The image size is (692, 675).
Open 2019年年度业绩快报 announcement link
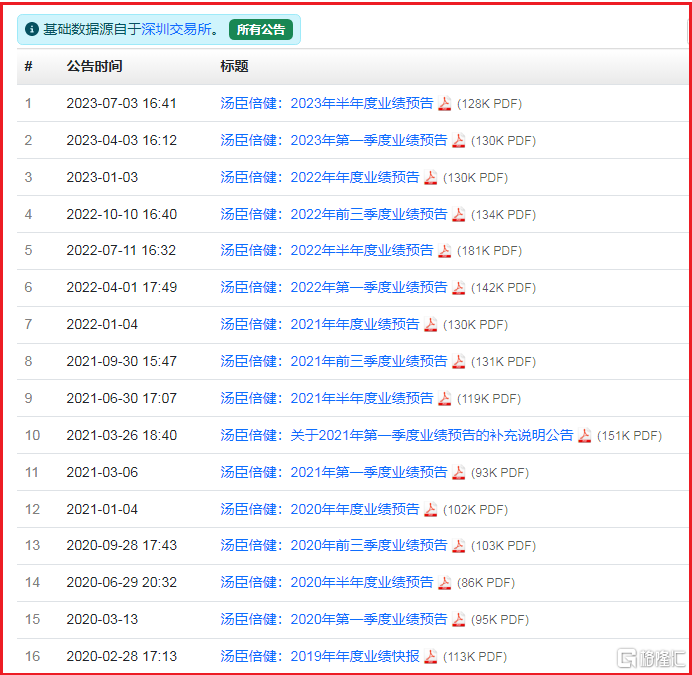[320, 657]
